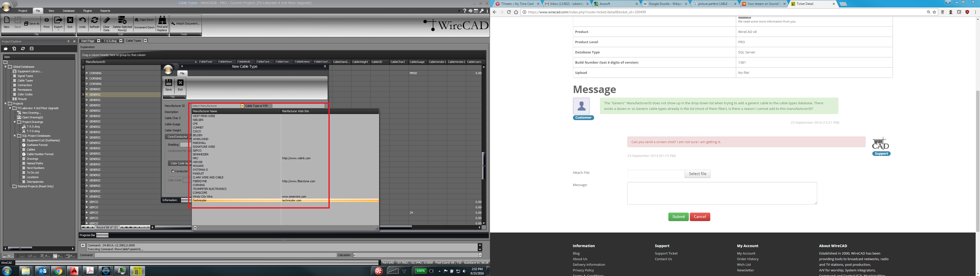The width and height of the screenshot is (980, 276).
Task: Open Sonos from the taskbar
Action: tap(106, 271)
